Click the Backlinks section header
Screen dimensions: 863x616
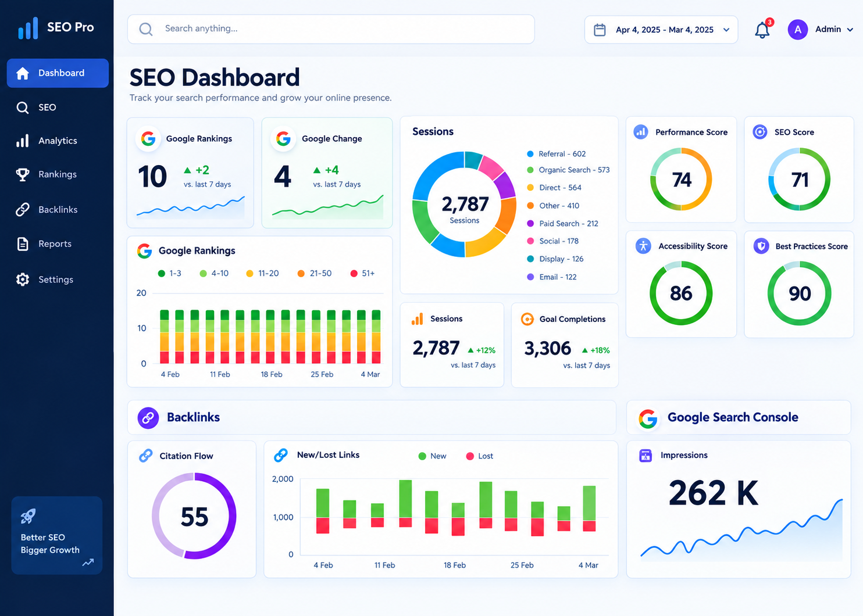(x=372, y=417)
